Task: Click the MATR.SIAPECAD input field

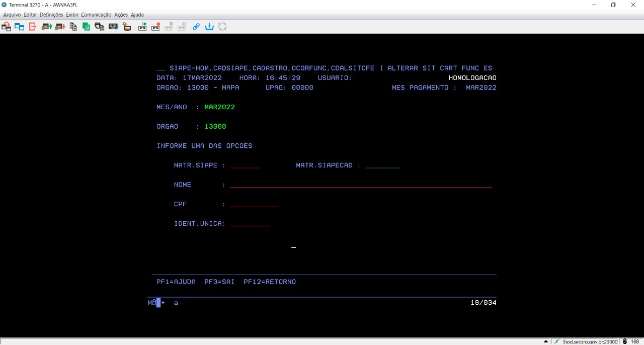Action: [x=383, y=165]
